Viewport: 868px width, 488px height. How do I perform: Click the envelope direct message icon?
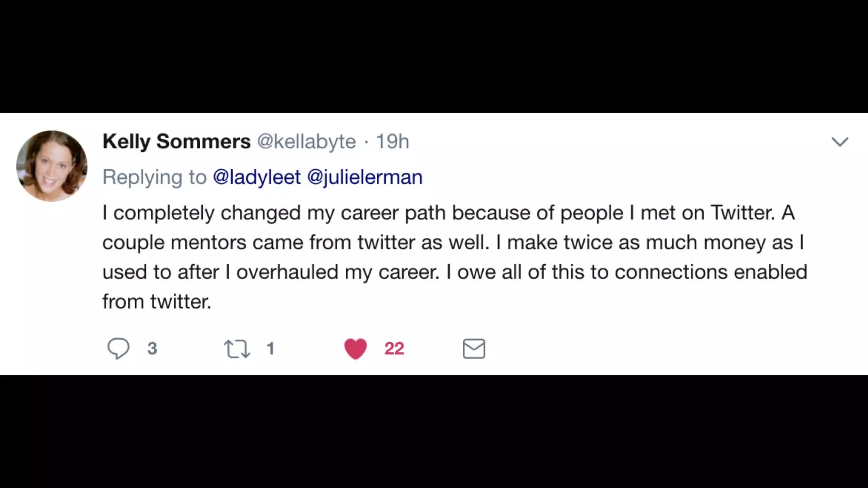pos(474,349)
